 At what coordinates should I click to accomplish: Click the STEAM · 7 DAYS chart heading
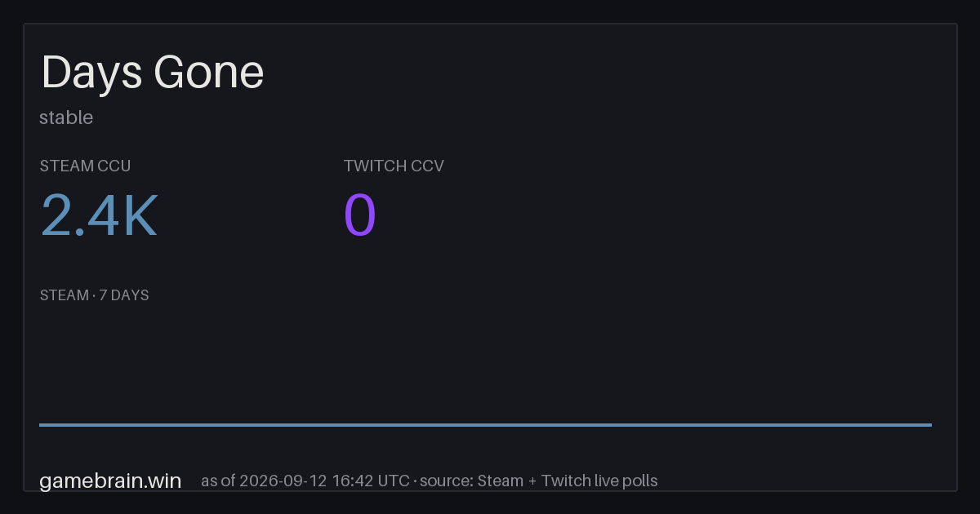[94, 295]
